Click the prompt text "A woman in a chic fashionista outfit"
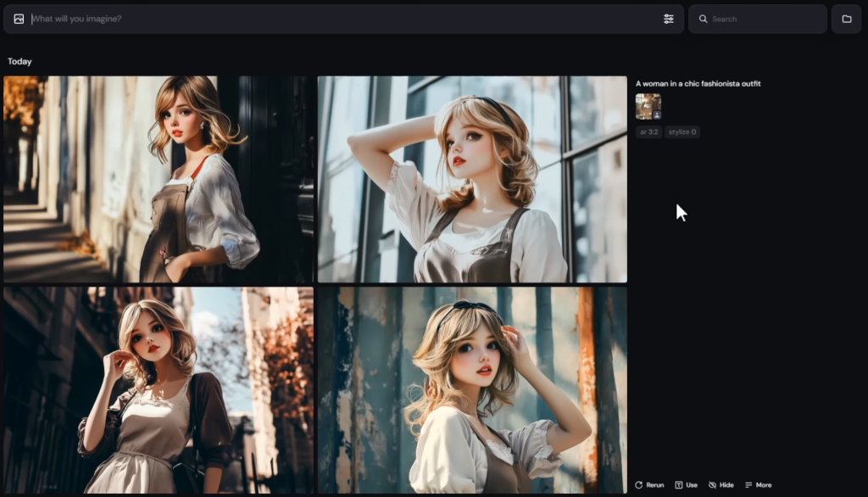The height and width of the screenshot is (497, 868). 698,84
